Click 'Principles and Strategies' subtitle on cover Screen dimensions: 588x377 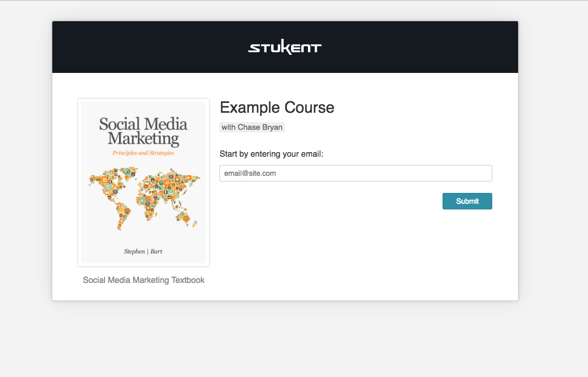tap(143, 153)
